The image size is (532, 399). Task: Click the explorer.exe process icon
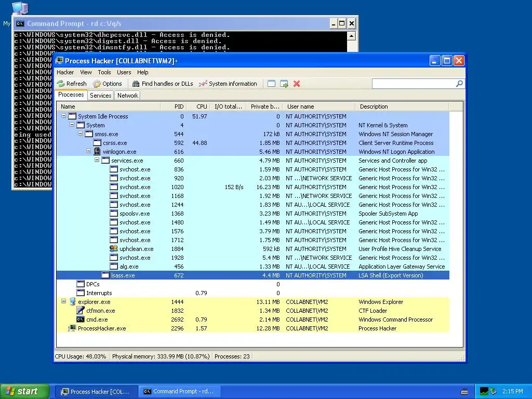point(72,302)
